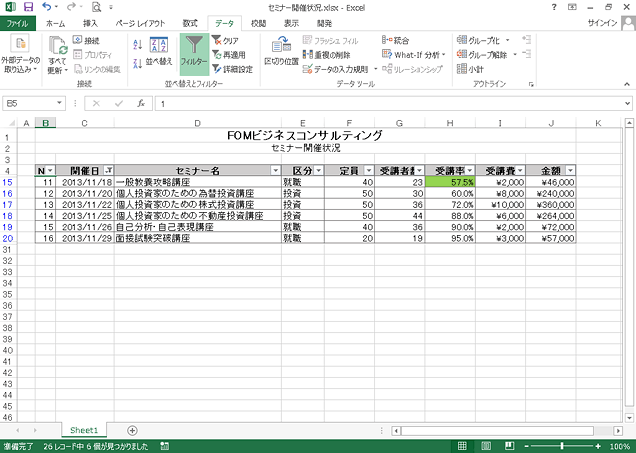This screenshot has width=636, height=453.
Task: Click 統合 (Consolidate)
Action: pos(395,40)
